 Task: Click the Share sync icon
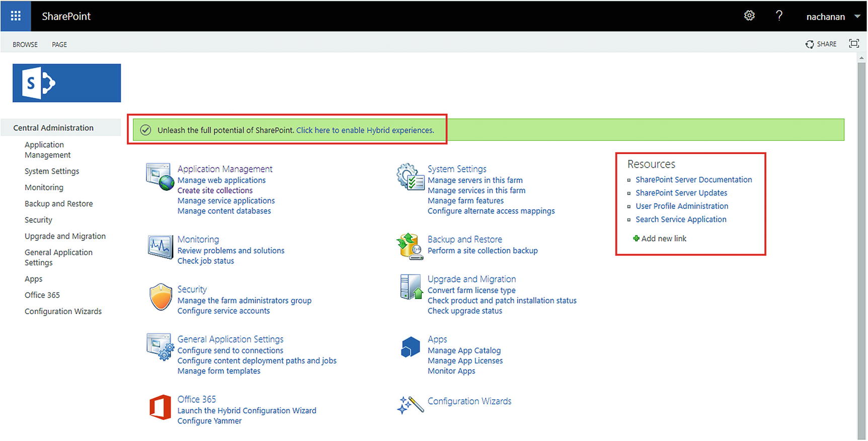(810, 44)
